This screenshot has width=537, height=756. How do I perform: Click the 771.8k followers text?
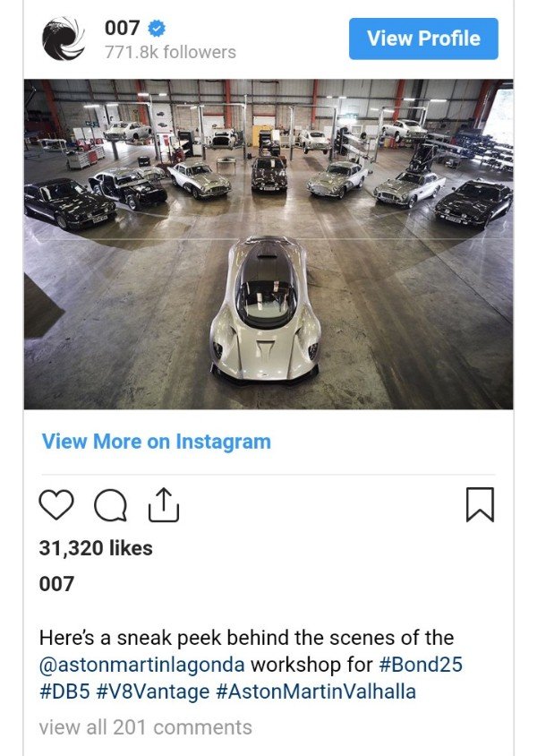pyautogui.click(x=170, y=52)
